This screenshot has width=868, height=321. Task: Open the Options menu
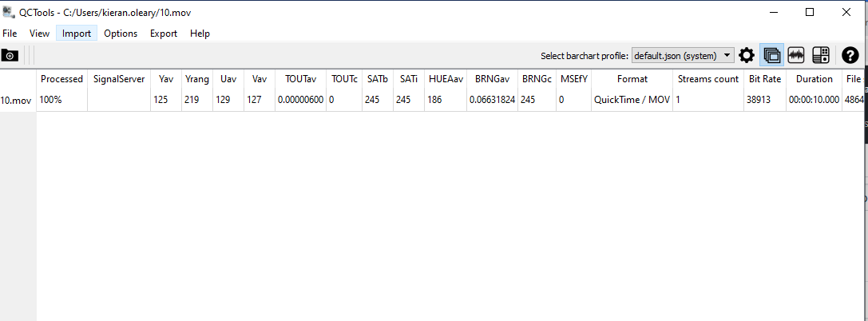click(x=121, y=34)
